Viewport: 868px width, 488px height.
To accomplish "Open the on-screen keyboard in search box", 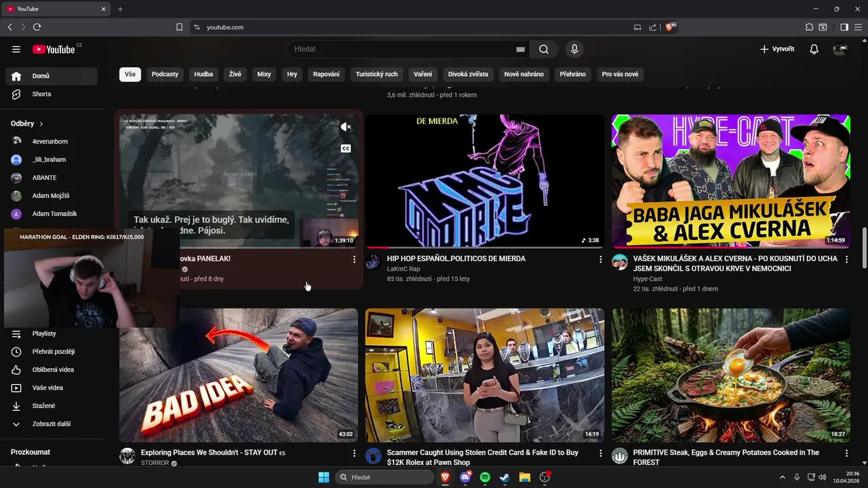I will [520, 49].
